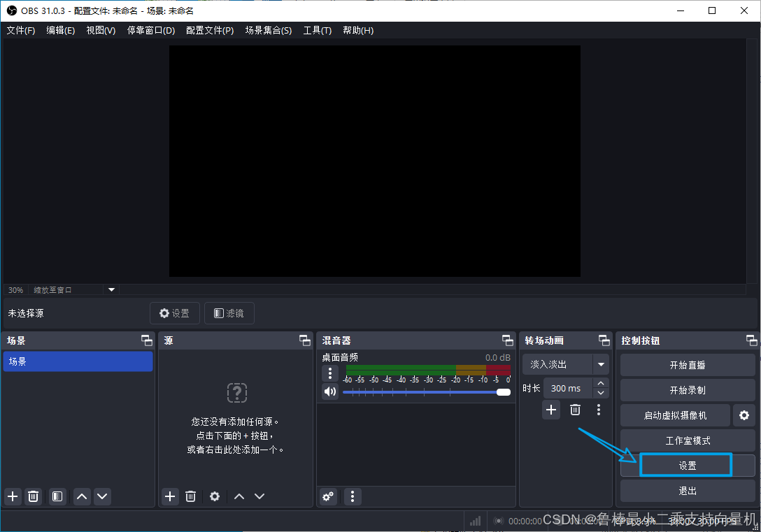The width and height of the screenshot is (761, 532).
Task: Undock the 场景 panel
Action: click(x=147, y=340)
